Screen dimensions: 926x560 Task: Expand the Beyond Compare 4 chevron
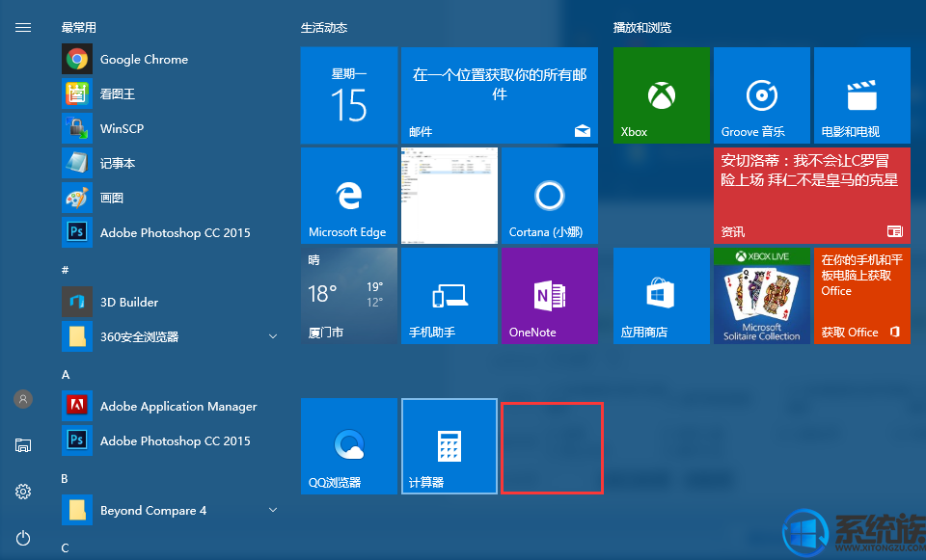coord(273,510)
